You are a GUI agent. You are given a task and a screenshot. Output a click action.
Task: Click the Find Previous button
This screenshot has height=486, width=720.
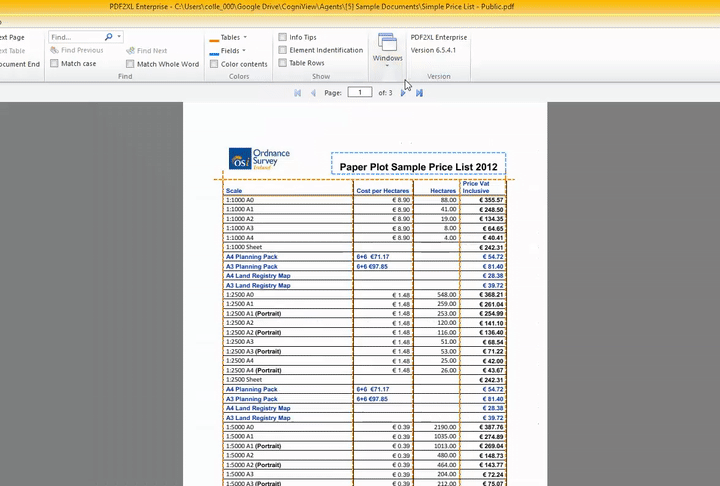pos(76,50)
